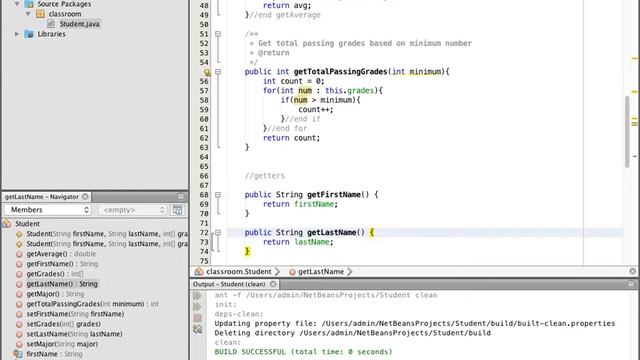
Task: Open the Members dropdown in Navigator
Action: click(x=47, y=210)
